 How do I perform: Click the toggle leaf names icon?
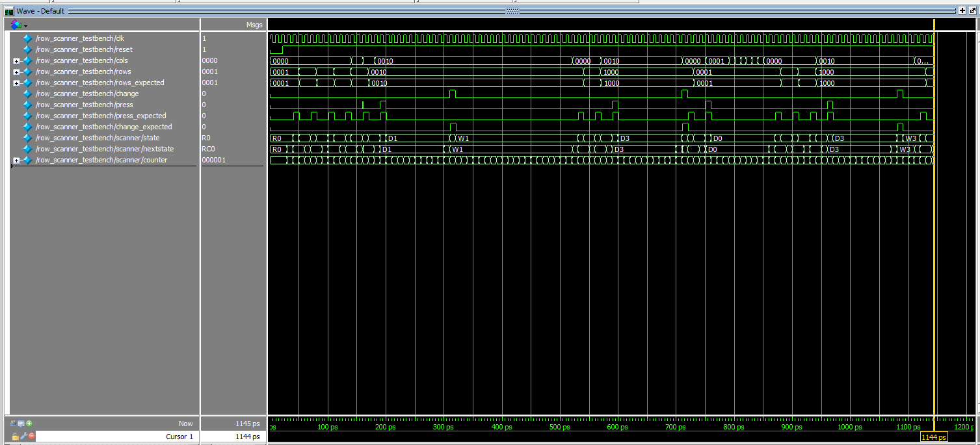pos(13,424)
